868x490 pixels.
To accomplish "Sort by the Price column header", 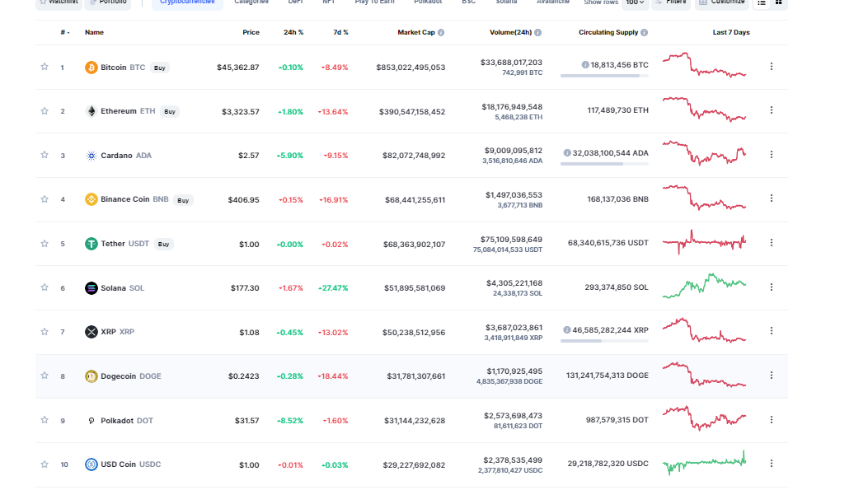I will [251, 33].
